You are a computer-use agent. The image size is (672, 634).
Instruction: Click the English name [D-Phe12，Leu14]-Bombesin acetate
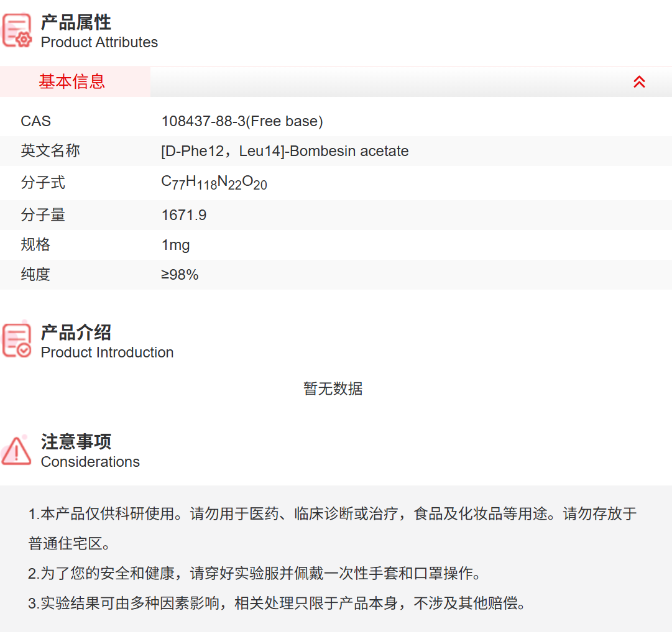(x=285, y=151)
